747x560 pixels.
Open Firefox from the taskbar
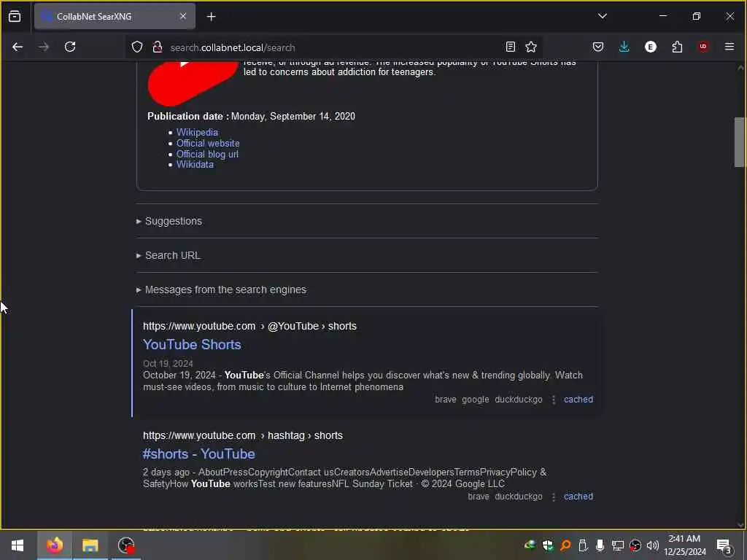(x=54, y=545)
